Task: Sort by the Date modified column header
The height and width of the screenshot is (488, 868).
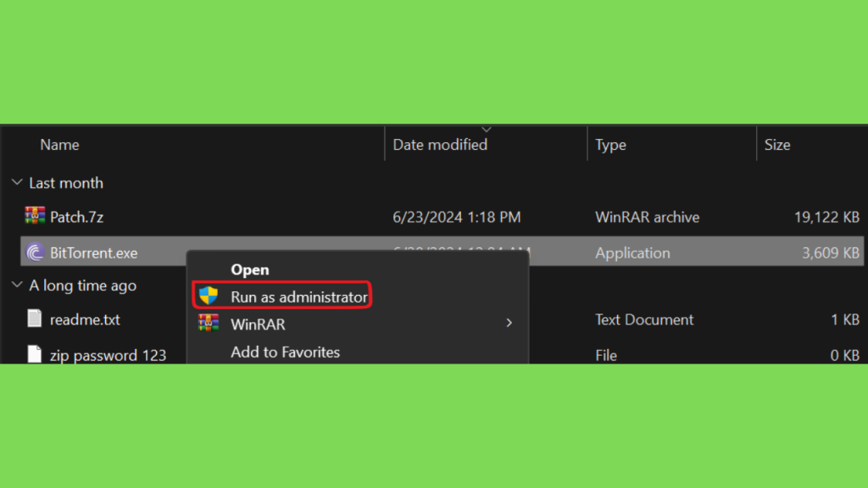Action: click(440, 145)
